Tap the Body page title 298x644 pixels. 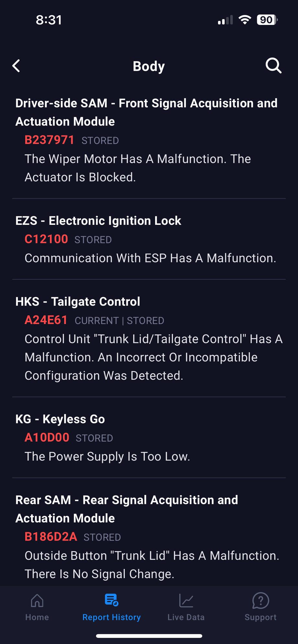click(x=149, y=66)
